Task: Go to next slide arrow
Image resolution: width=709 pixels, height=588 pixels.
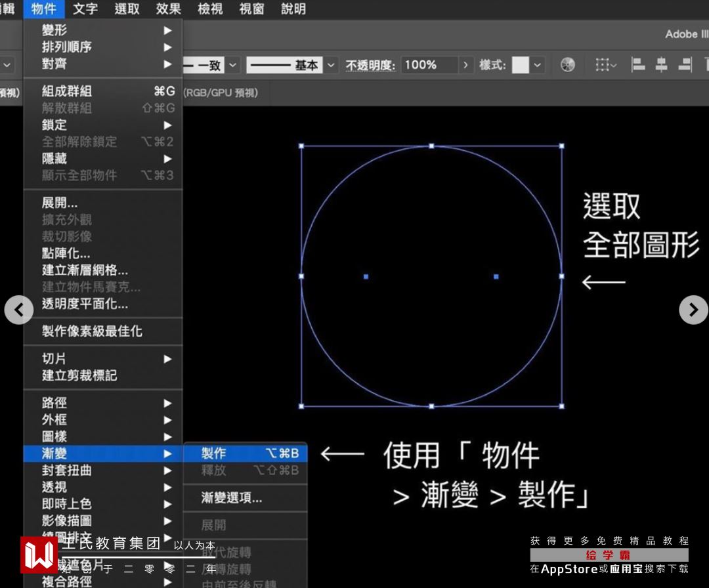Action: pyautogui.click(x=694, y=310)
